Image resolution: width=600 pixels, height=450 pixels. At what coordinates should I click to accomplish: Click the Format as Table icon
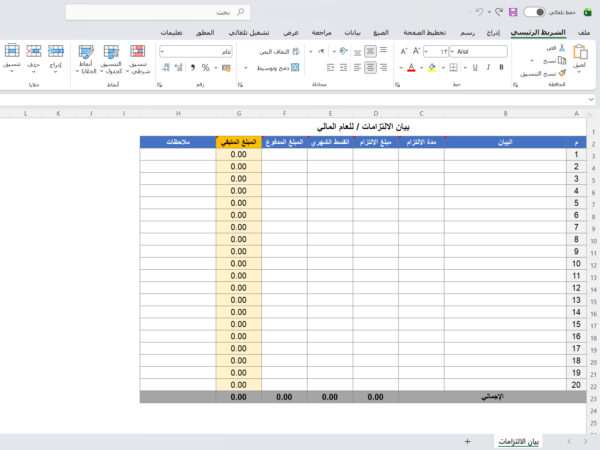pos(113,56)
